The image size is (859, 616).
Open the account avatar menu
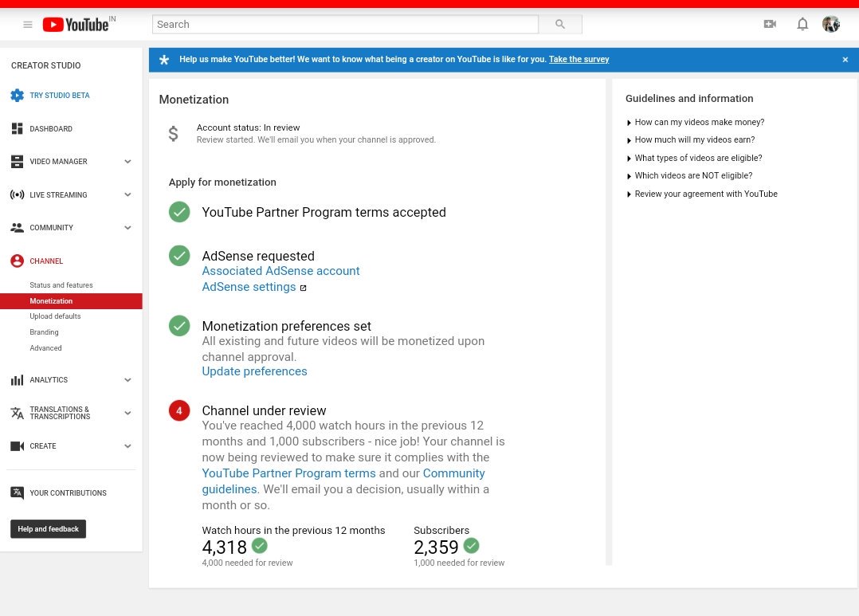[x=831, y=24]
